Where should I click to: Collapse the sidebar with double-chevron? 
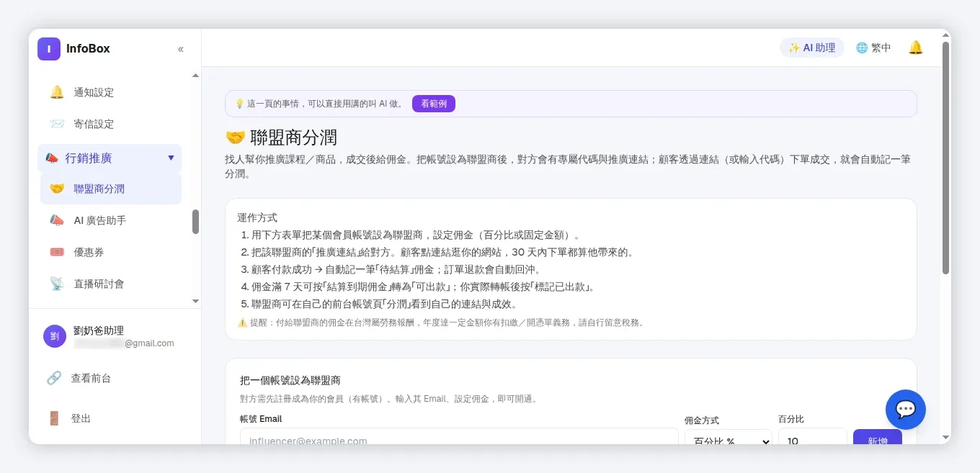coord(181,49)
